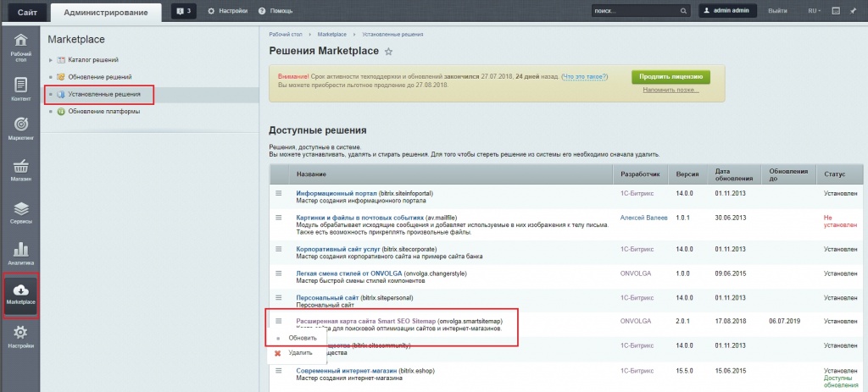This screenshot has height=392, width=868.
Task: Click the notifications counter showing 3
Action: 184,11
